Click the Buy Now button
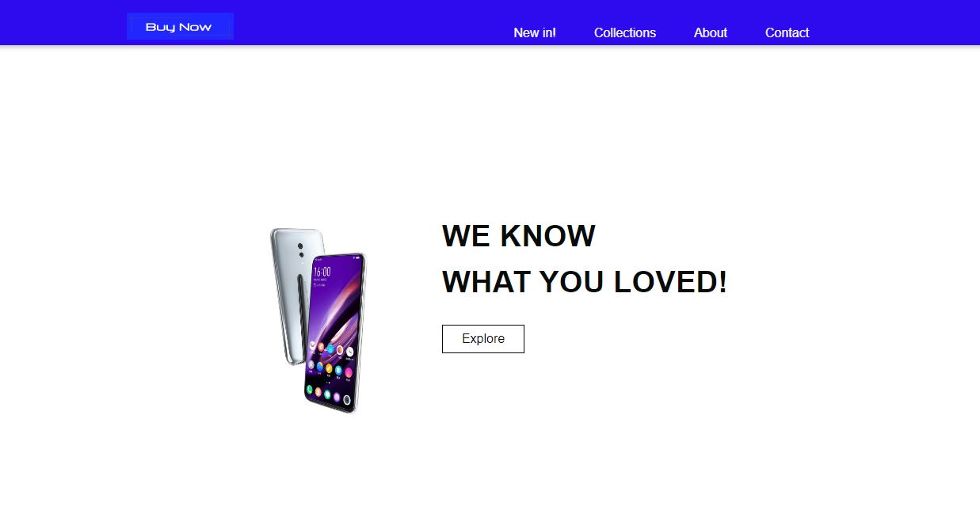980x518 pixels. click(180, 26)
